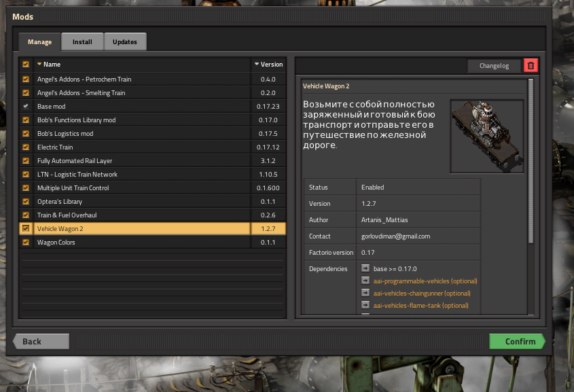
Task: Toggle the Base mod checkbox
Action: (x=26, y=106)
